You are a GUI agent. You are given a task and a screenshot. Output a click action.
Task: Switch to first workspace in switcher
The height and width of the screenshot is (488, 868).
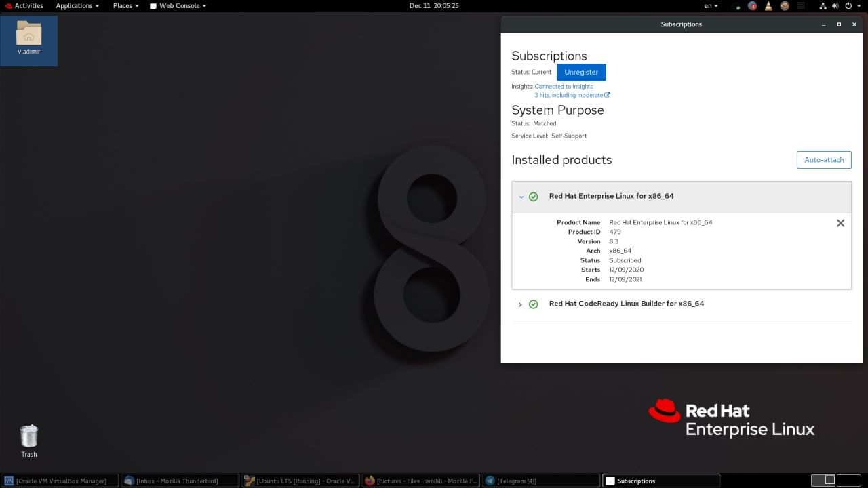824,481
